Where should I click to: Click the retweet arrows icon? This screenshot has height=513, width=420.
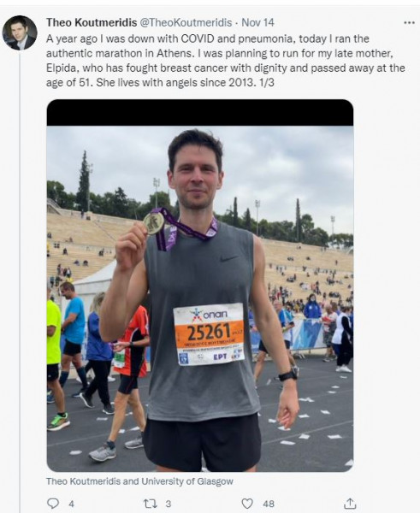click(151, 504)
